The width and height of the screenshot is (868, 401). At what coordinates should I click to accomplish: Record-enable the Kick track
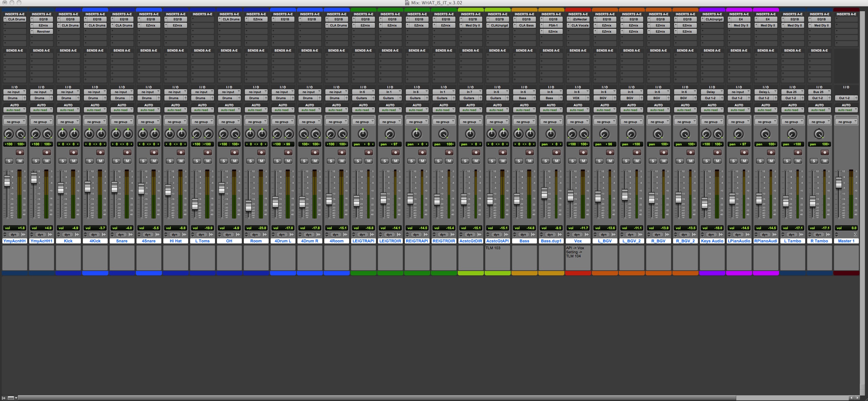[x=73, y=152]
